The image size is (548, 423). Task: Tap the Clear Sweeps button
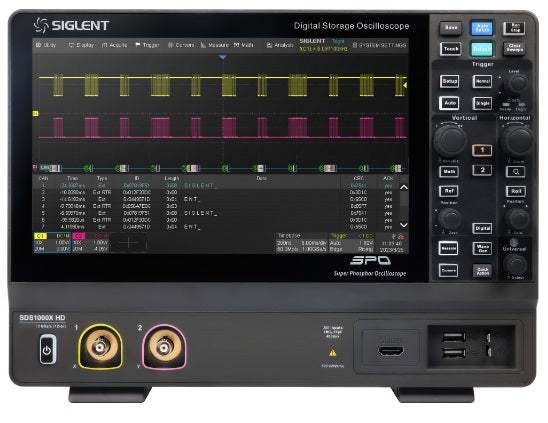click(x=515, y=49)
